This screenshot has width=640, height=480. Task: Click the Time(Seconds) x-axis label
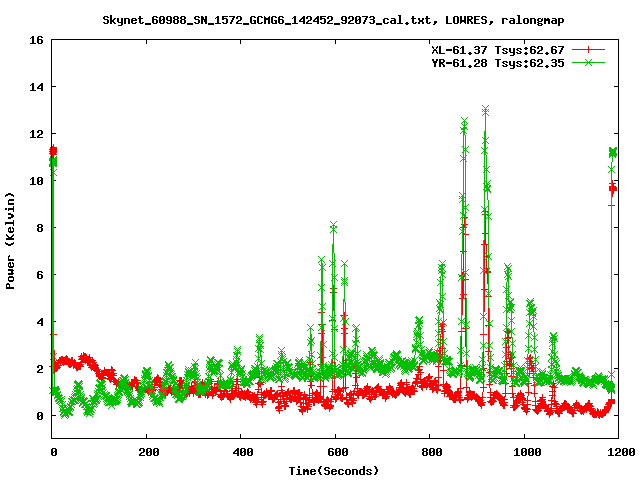[334, 470]
